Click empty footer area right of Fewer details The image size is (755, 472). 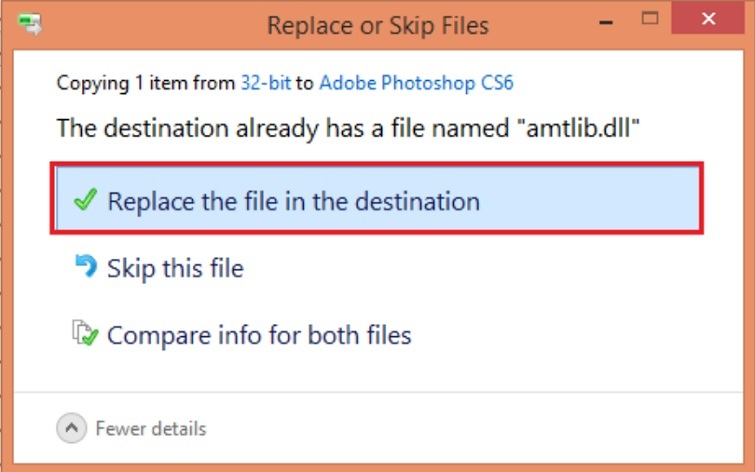[x=480, y=429]
